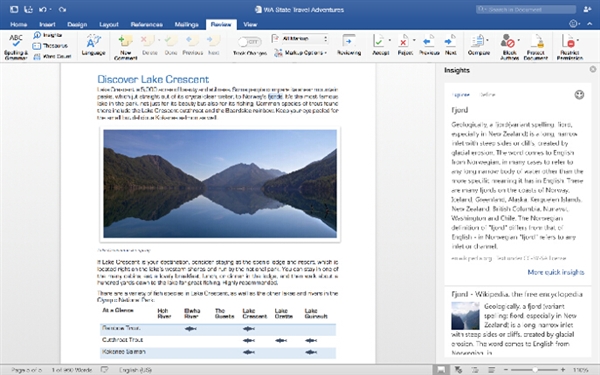The height and width of the screenshot is (375, 600).
Task: Click the zoom out minus button
Action: (505, 370)
